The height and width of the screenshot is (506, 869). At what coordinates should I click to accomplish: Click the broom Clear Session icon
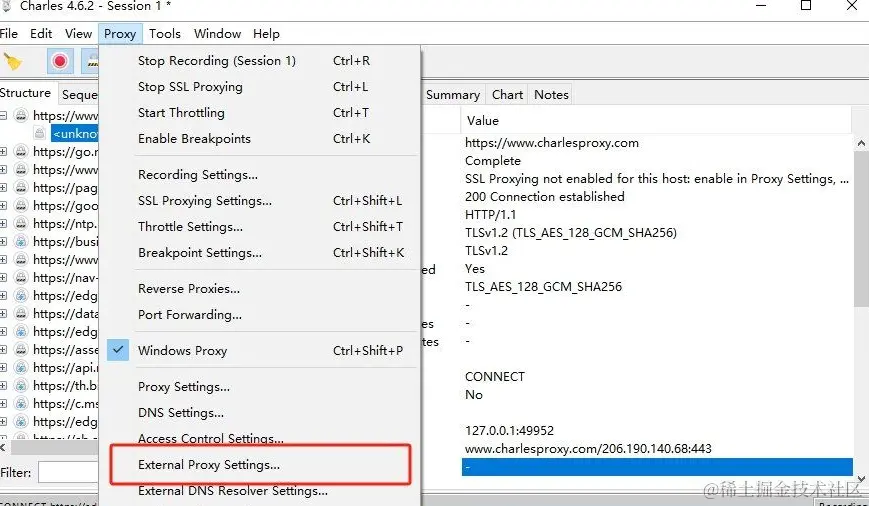(x=12, y=62)
